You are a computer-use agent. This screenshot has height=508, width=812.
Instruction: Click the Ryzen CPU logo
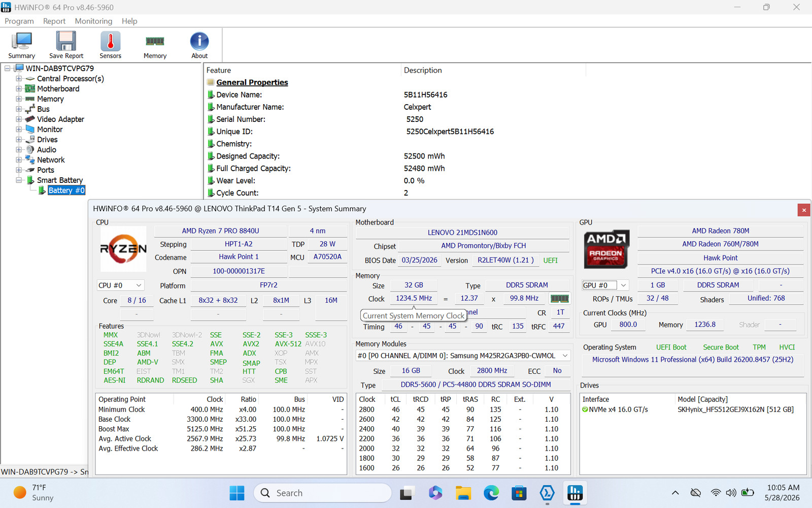click(x=123, y=249)
